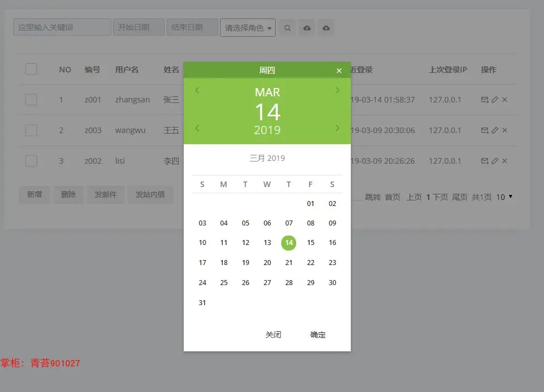Click the 下页 pagination link

point(440,197)
